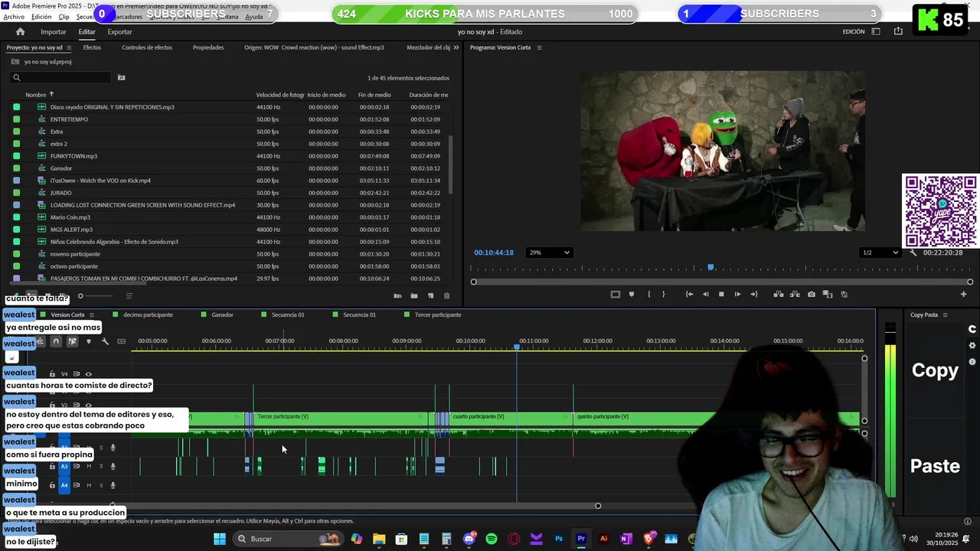This screenshot has height=551, width=980.
Task: Step back one frame
Action: pos(705,295)
